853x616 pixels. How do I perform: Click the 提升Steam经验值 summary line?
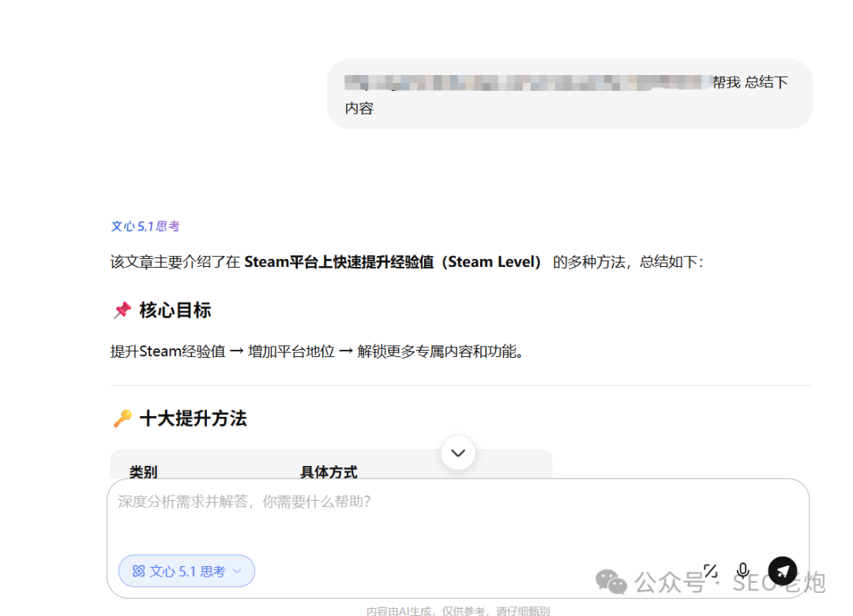[318, 351]
